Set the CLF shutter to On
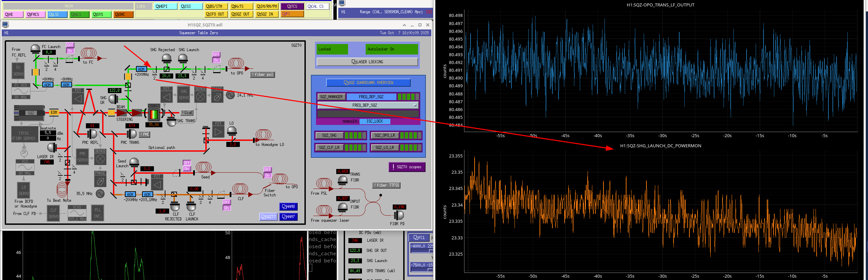 click(x=227, y=208)
